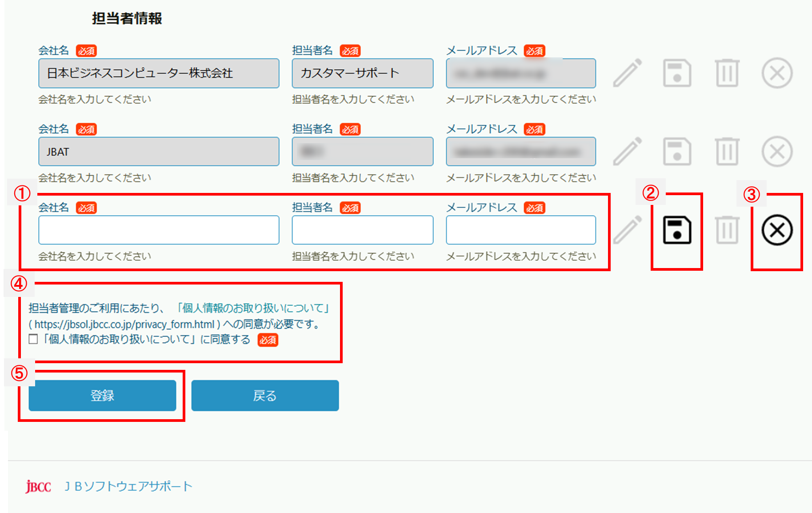Click the 担当者名 field containing カスタマーサポート

(x=363, y=73)
